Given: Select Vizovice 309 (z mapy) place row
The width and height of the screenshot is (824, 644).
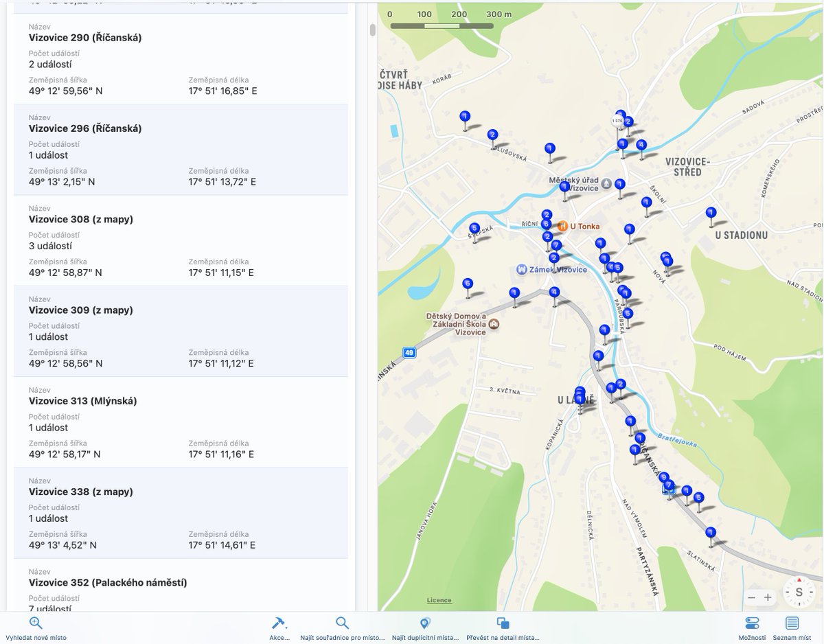Looking at the screenshot, I should [181, 331].
